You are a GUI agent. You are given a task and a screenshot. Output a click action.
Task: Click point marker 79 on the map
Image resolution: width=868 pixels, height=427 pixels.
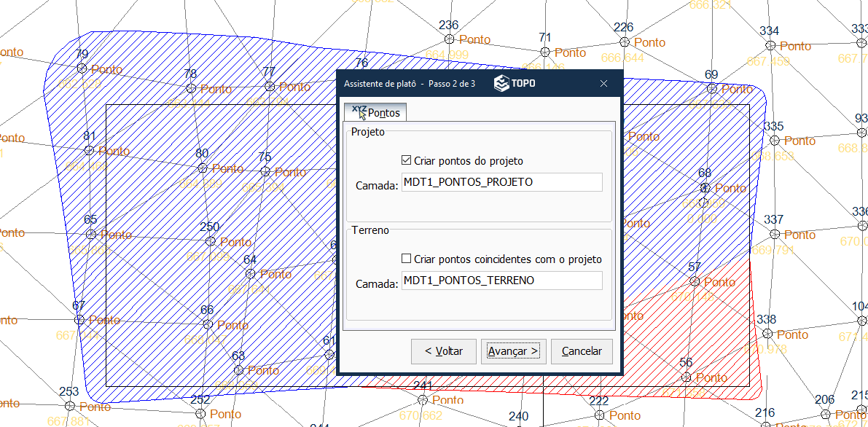[82, 68]
